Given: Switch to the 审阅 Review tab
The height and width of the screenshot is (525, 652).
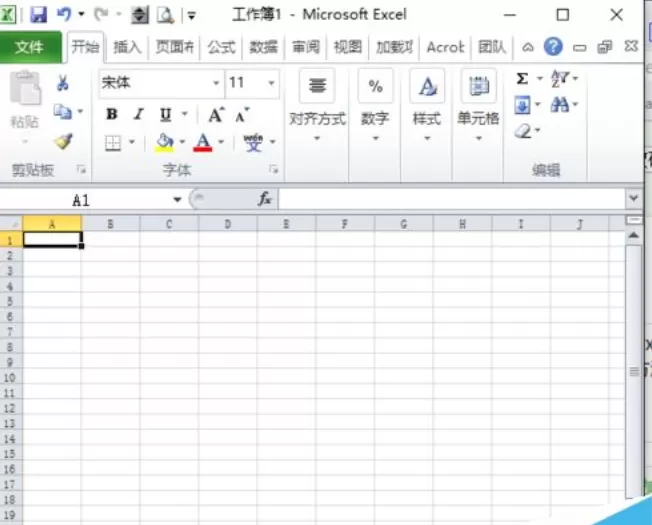Looking at the screenshot, I should pyautogui.click(x=306, y=47).
